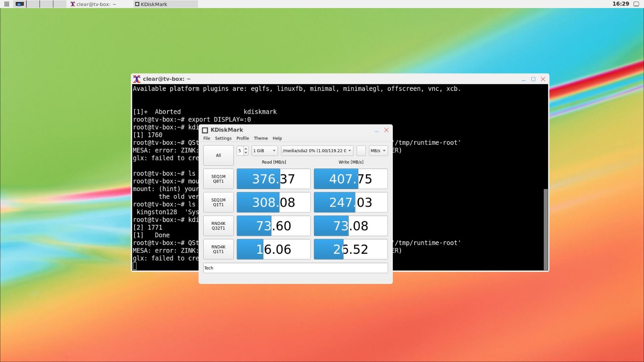Decrease the test loop count from 5

coord(246,153)
